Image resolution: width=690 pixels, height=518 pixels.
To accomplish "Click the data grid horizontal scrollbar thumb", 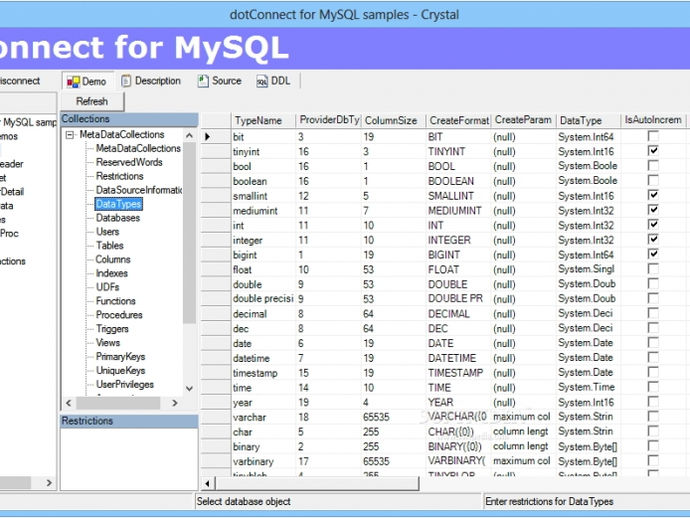I will (317, 484).
